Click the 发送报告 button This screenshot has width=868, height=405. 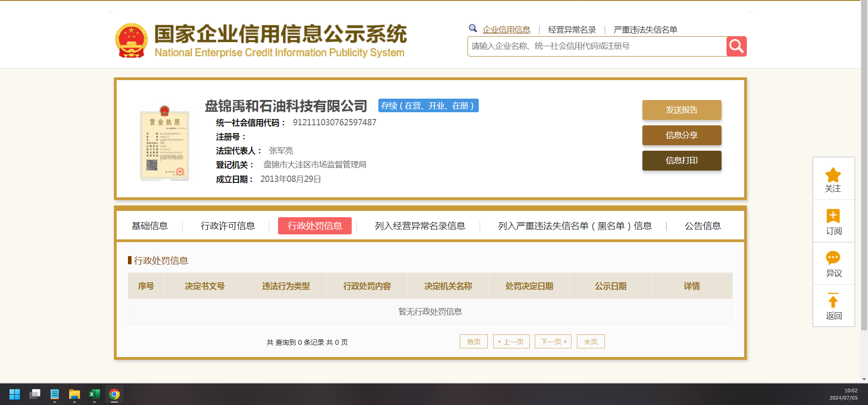click(x=682, y=110)
